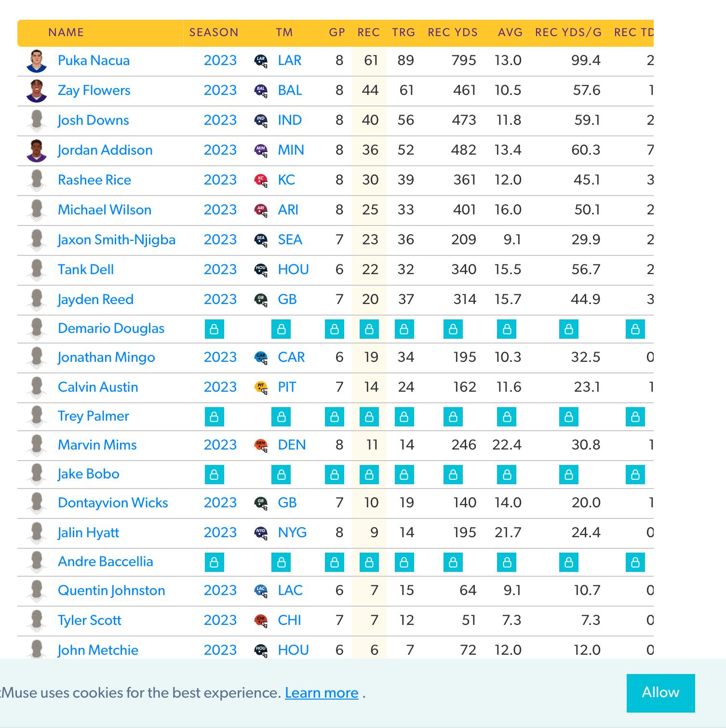Sort by the TRG column header
726x728 pixels.
coord(403,33)
